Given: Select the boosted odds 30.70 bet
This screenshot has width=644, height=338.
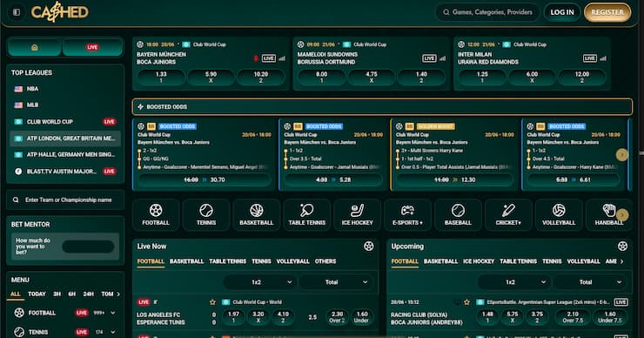Looking at the screenshot, I should coord(205,179).
